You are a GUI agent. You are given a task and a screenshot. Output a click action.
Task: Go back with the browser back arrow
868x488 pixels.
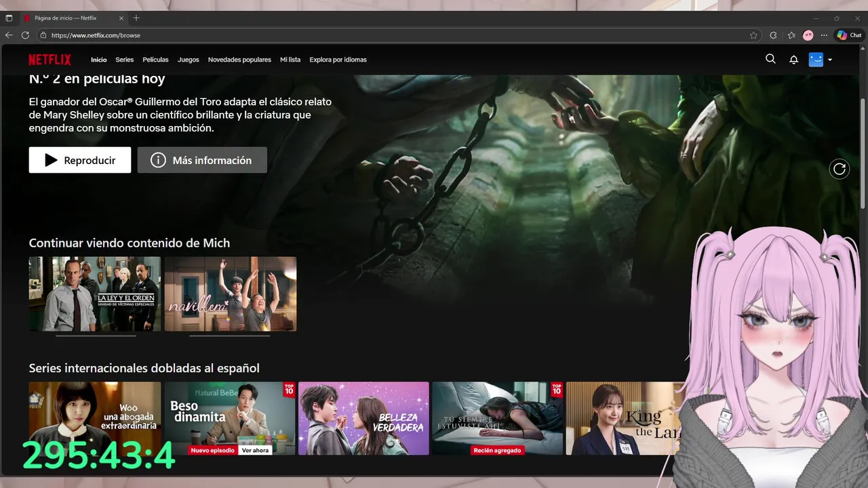[x=9, y=35]
